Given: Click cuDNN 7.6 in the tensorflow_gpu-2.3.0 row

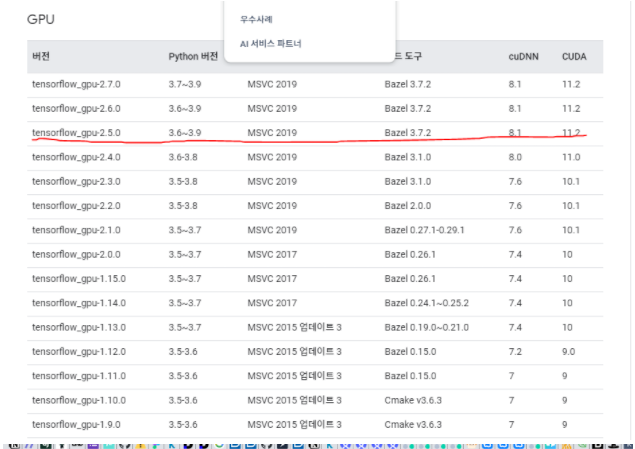Looking at the screenshot, I should pos(515,182).
